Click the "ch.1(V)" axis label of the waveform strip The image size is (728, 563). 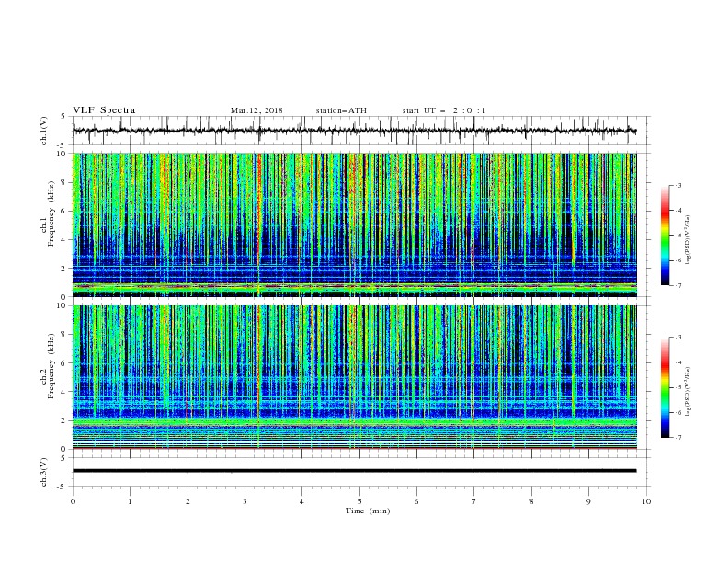[x=44, y=131]
